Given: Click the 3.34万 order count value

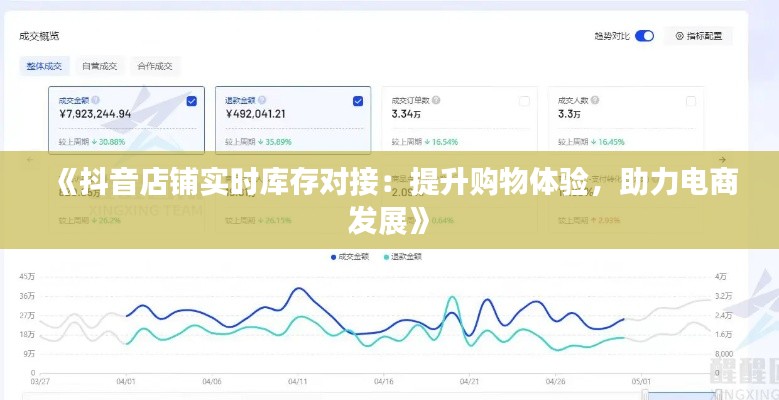Looking at the screenshot, I should click(x=406, y=114).
